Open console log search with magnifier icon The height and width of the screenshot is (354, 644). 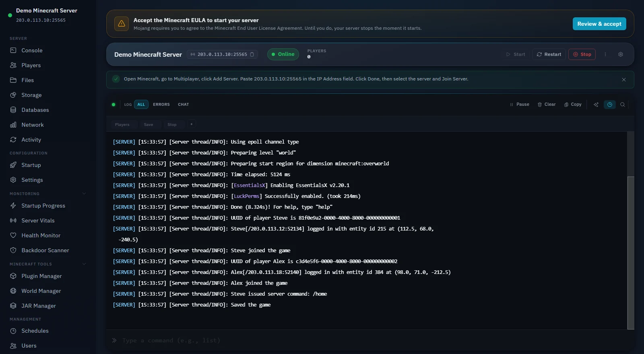[623, 105]
